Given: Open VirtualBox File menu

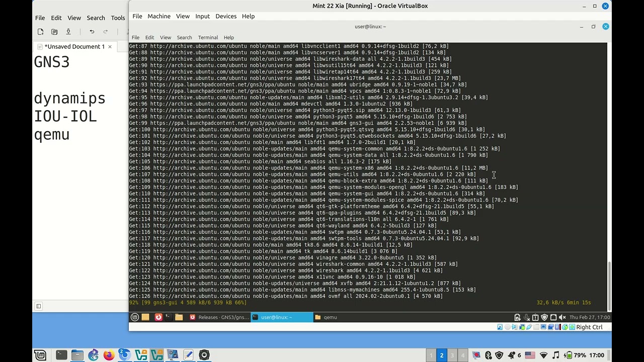Looking at the screenshot, I should click(x=137, y=16).
